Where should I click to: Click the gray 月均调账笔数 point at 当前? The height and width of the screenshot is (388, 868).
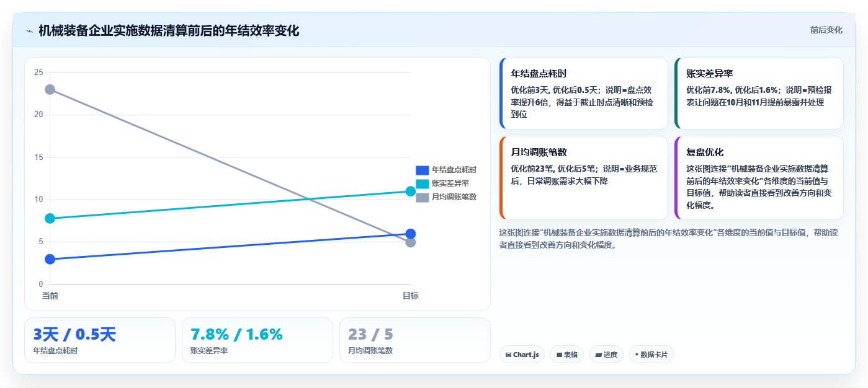point(50,90)
